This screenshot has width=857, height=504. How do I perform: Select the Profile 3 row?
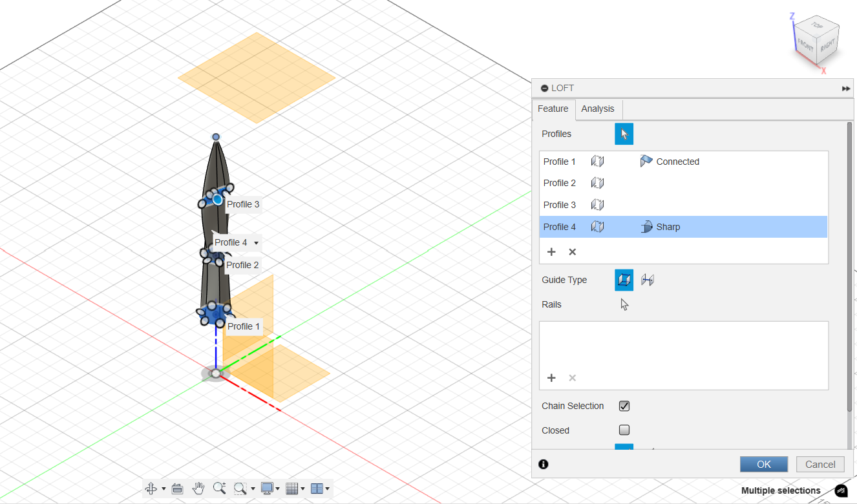point(684,205)
